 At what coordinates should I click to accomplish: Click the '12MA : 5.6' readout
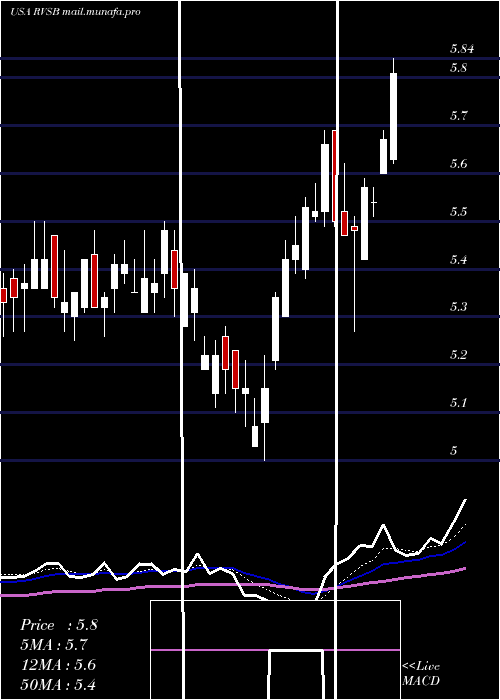click(58, 665)
